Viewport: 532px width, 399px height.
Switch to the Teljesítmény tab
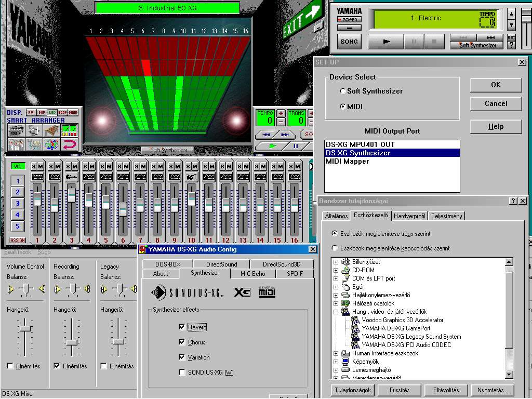coord(446,216)
